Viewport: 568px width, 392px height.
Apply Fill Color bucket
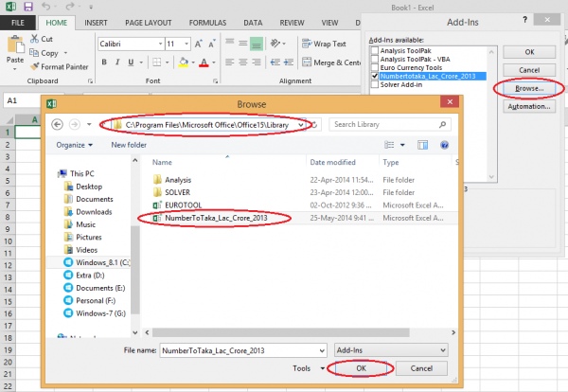point(184,62)
